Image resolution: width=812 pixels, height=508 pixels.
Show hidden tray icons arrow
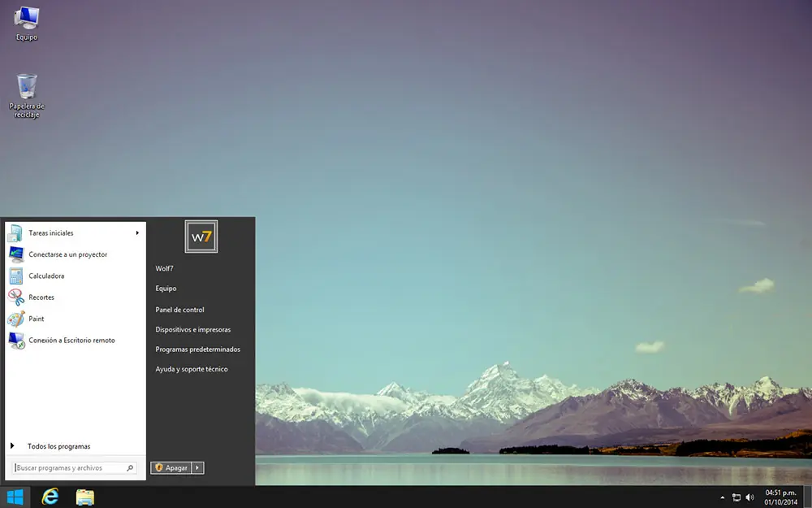point(723,497)
